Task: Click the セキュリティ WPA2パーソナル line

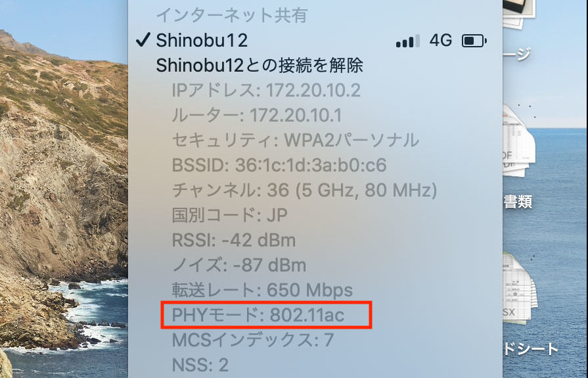Action: pos(295,141)
